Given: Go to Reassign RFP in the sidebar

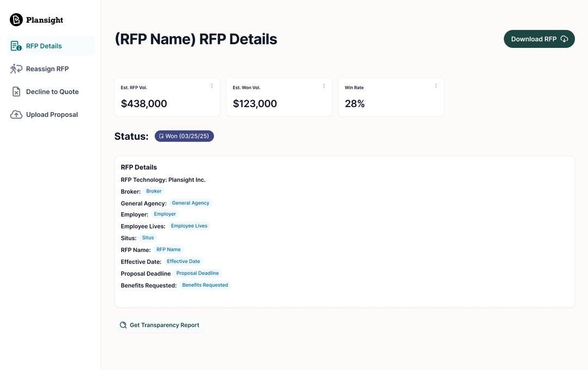Looking at the screenshot, I should 47,69.
